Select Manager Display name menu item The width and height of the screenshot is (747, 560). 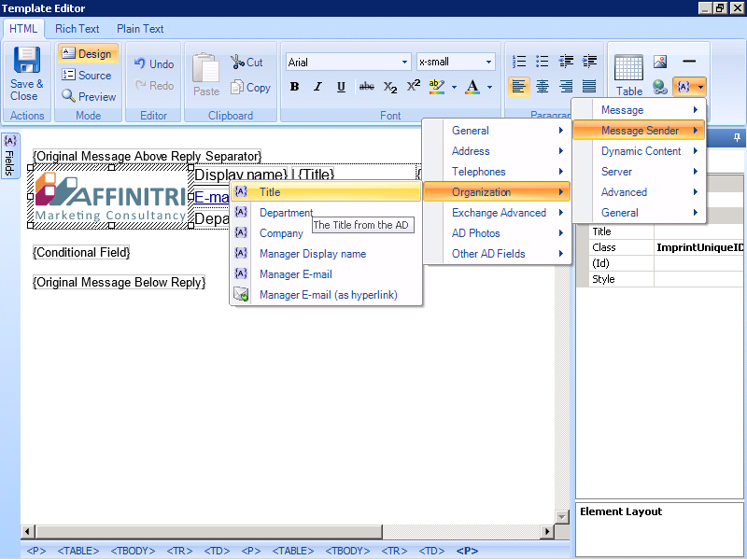(326, 253)
